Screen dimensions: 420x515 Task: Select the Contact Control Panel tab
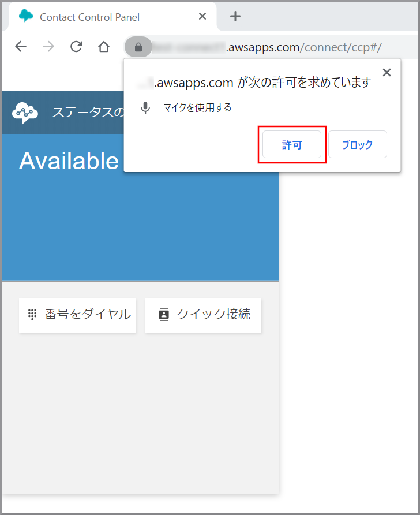pos(112,16)
